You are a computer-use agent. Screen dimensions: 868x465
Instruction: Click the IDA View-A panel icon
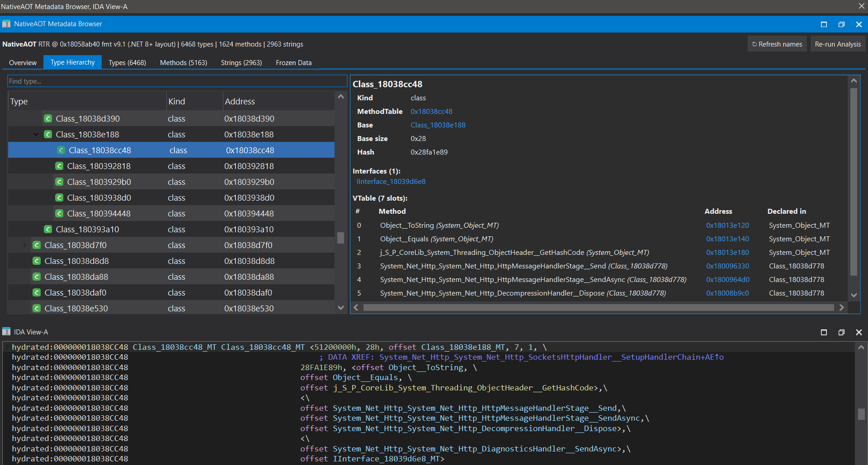6,332
